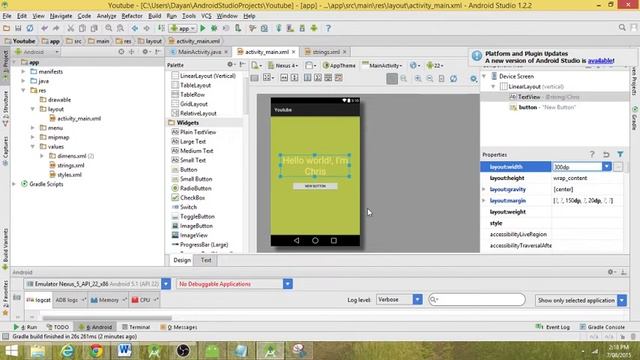Expand the Gradle Scripts node
This screenshot has height=360, width=640.
point(14,184)
